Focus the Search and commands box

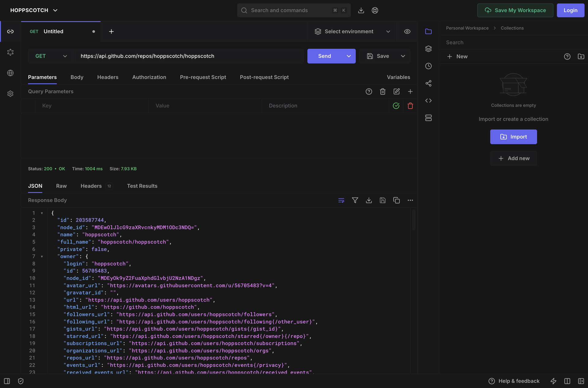point(294,10)
